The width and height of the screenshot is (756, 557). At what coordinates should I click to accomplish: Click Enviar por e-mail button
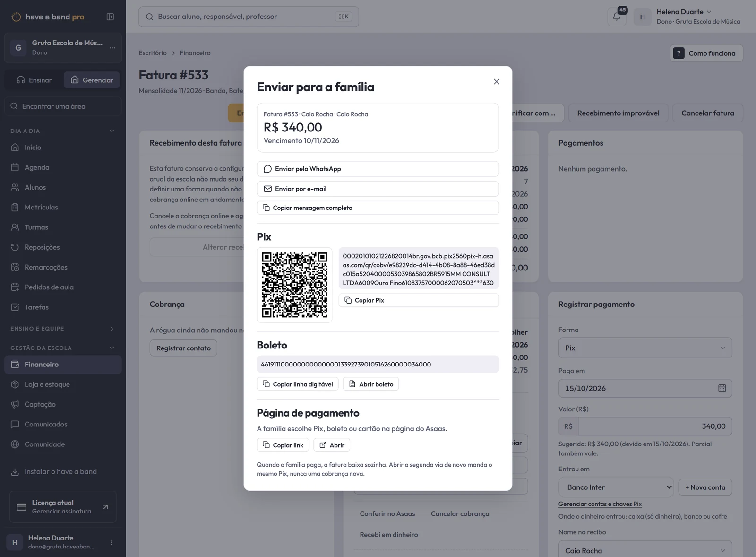pos(378,189)
